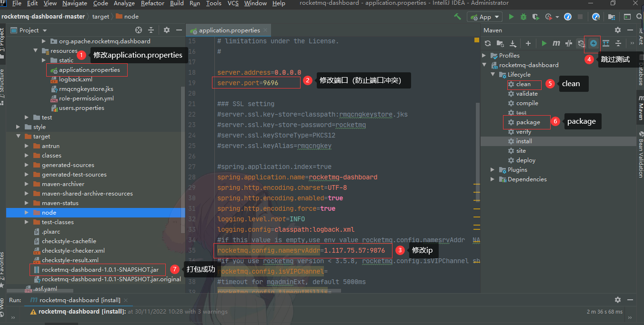Image resolution: width=644 pixels, height=325 pixels.
Task: Select the clean lifecycle goal
Action: 523,84
